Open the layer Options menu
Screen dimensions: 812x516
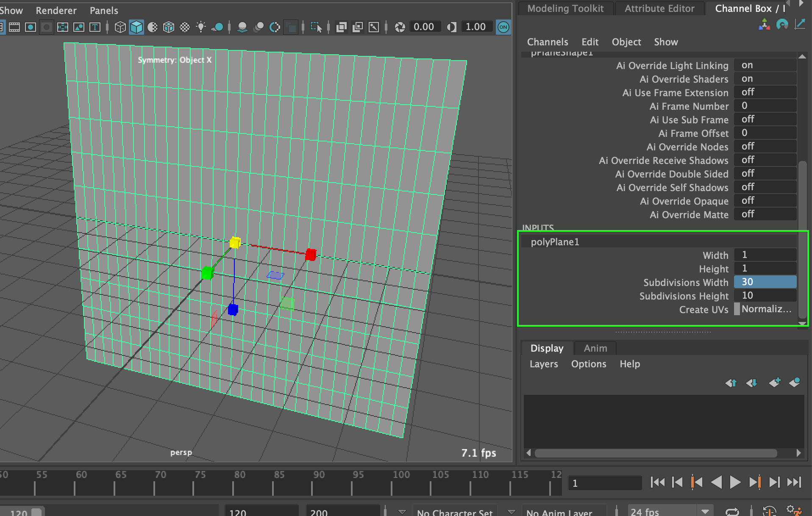[x=589, y=364]
